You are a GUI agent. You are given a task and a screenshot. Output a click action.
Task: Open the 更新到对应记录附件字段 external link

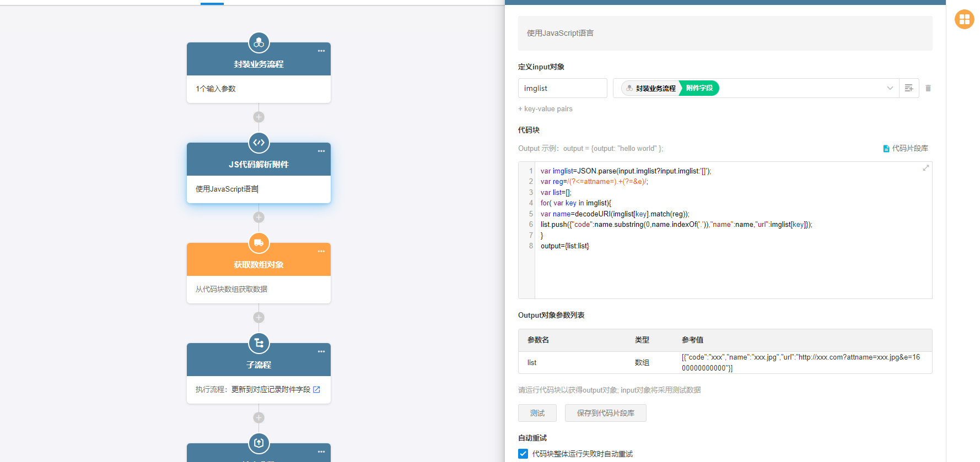point(316,389)
